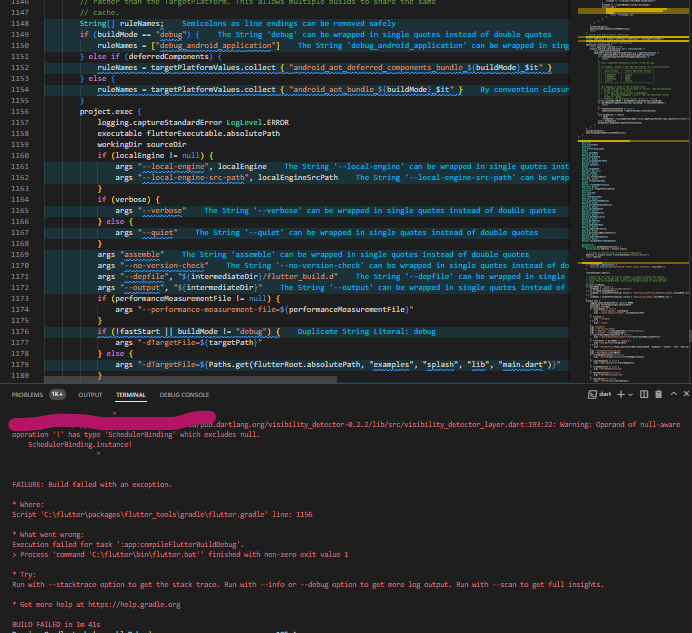Click 'logging.captureStandardError' on line 1157

tap(160, 122)
